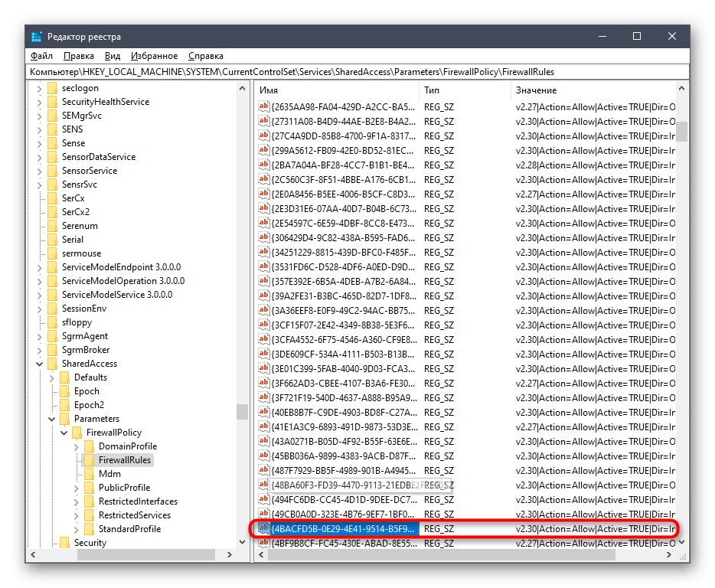Screen dimensions: 715x588
Task: Collapse the FirewallPolicy tree node
Action: click(64, 433)
